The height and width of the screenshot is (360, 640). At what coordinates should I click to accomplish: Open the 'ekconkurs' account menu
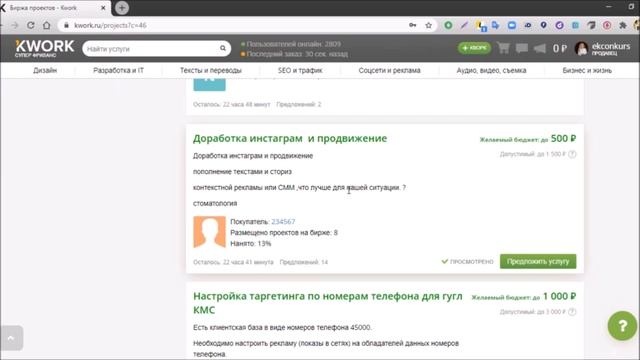tap(611, 48)
